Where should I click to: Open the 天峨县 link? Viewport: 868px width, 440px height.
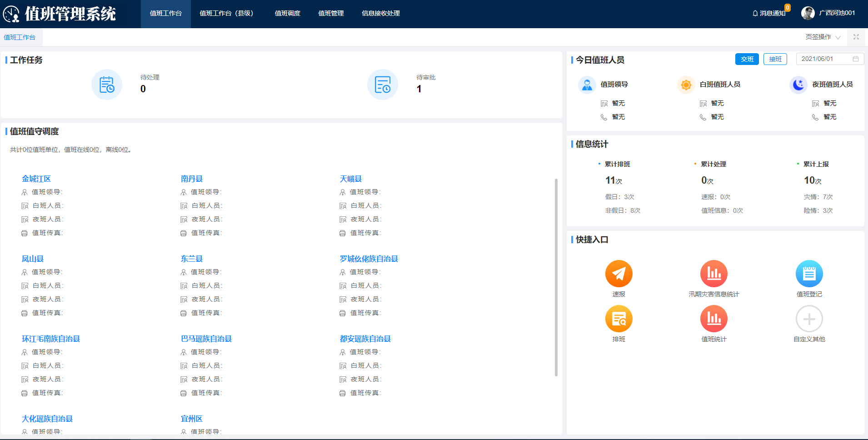click(x=351, y=179)
